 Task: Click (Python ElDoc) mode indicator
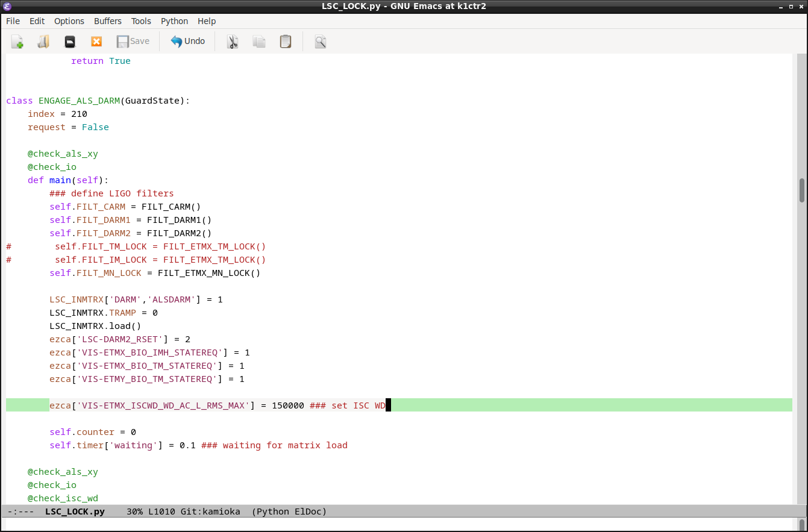289,512
